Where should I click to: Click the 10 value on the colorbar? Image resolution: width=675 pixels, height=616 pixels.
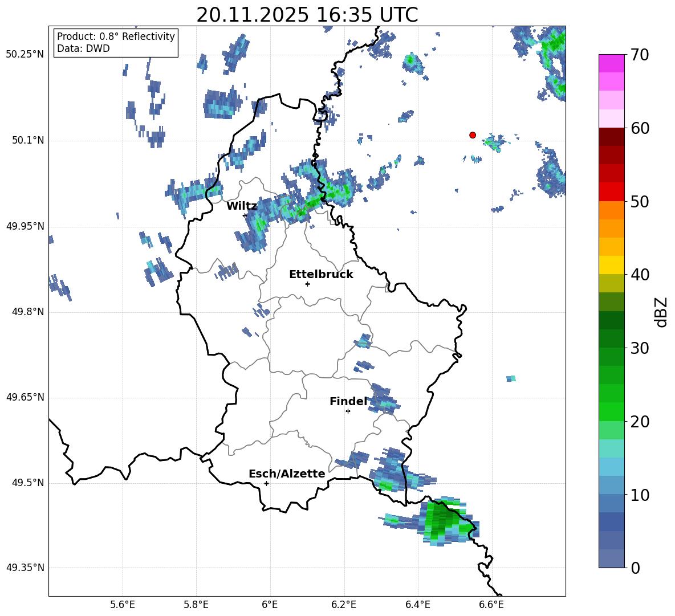tap(639, 495)
